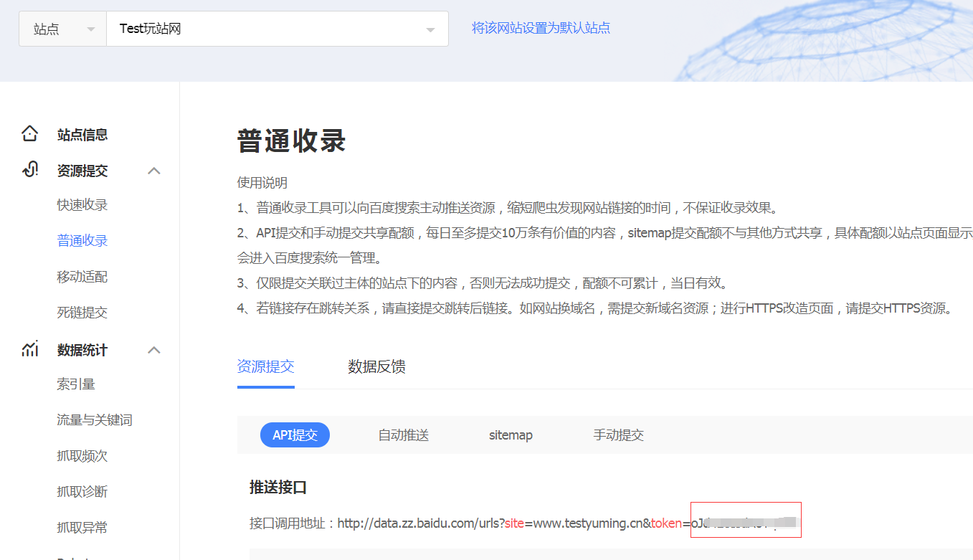Click the 推送接口 section heading
Viewport: 973px width, 560px height.
point(278,488)
